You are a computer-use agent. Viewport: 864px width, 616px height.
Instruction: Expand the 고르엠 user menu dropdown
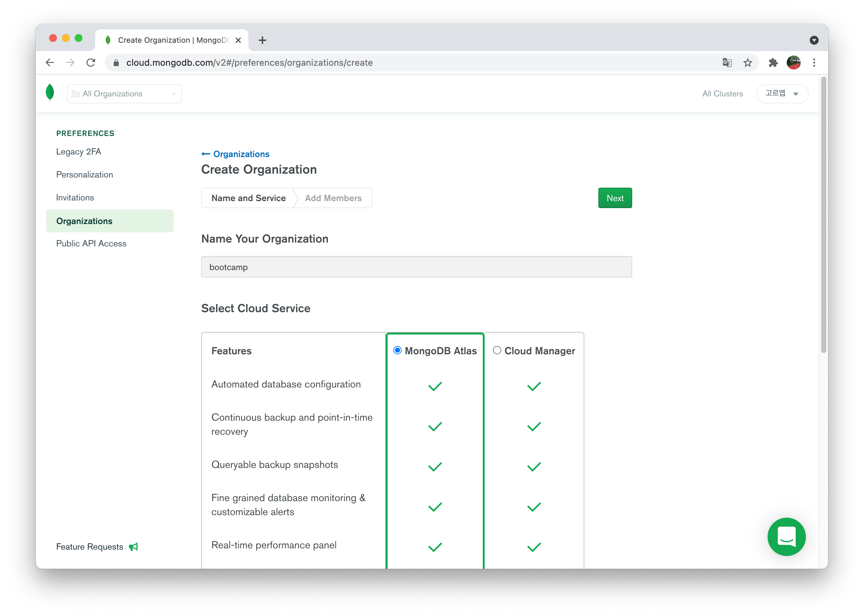[x=782, y=94]
